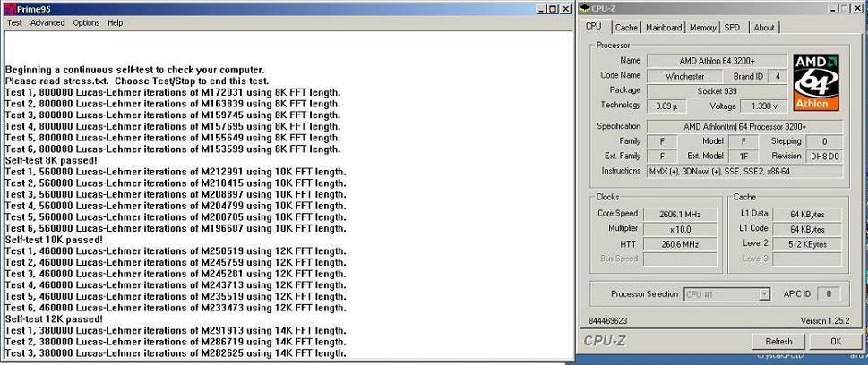Click the Instructions field listing MMX, SSE2
The image size is (868, 365).
744,172
